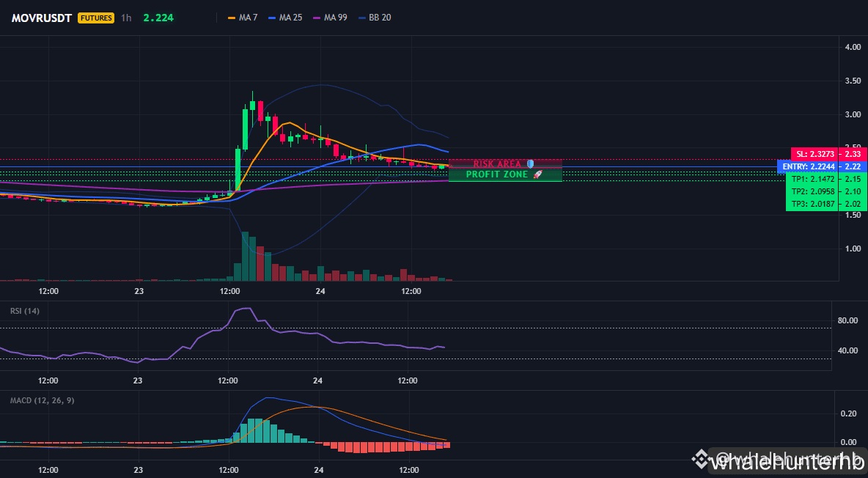Click the 4.00 price axis label
868x478 pixels.
[x=853, y=47]
